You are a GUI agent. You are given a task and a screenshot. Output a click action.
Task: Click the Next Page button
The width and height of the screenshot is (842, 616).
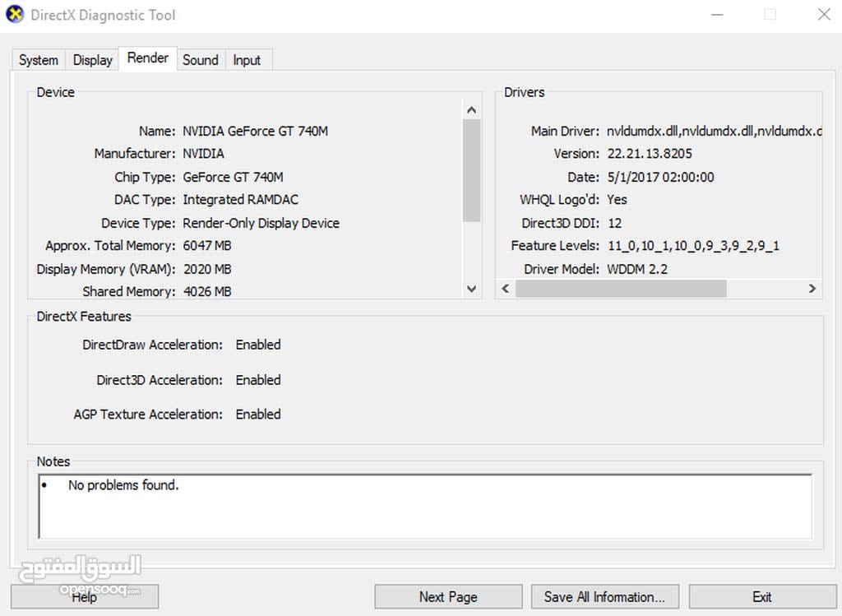(448, 596)
